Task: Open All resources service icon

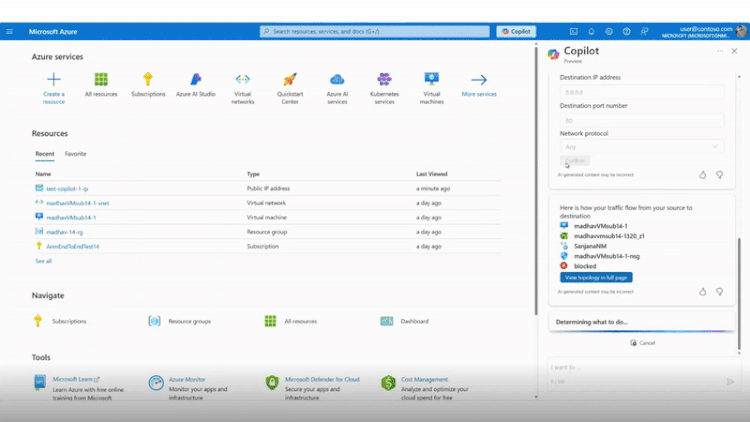Action: 101,79
